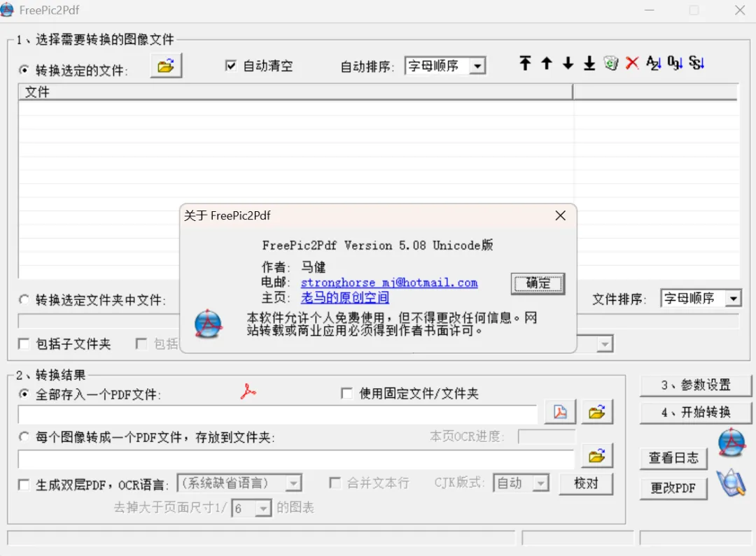756x556 pixels.
Task: Open the 自动排序 dropdown
Action: coord(477,66)
